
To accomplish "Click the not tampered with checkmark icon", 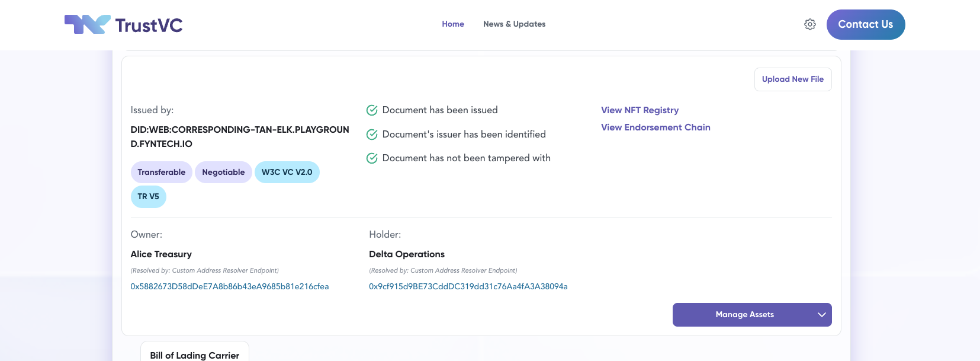I will (x=372, y=158).
